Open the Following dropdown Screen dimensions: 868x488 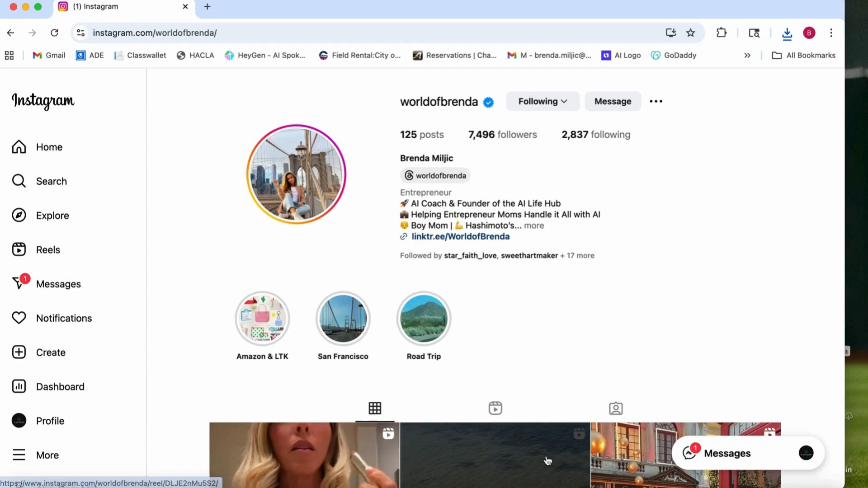[542, 101]
